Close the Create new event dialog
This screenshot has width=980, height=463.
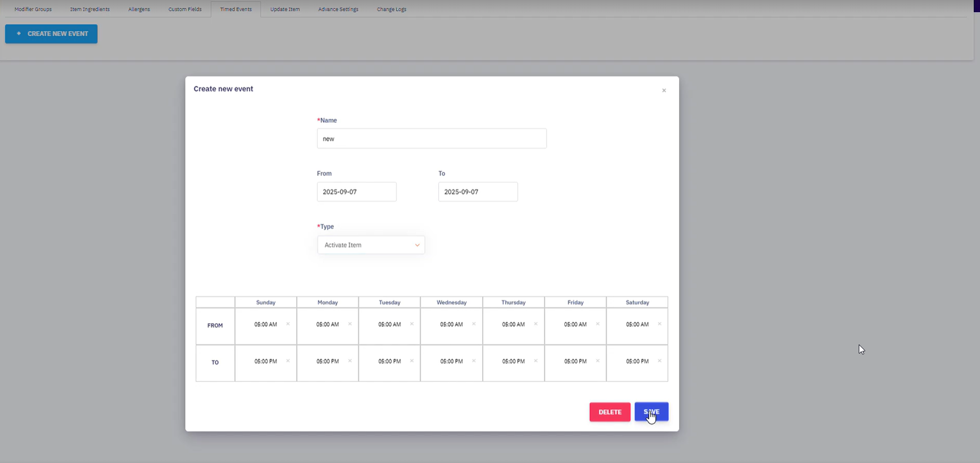pos(664,90)
